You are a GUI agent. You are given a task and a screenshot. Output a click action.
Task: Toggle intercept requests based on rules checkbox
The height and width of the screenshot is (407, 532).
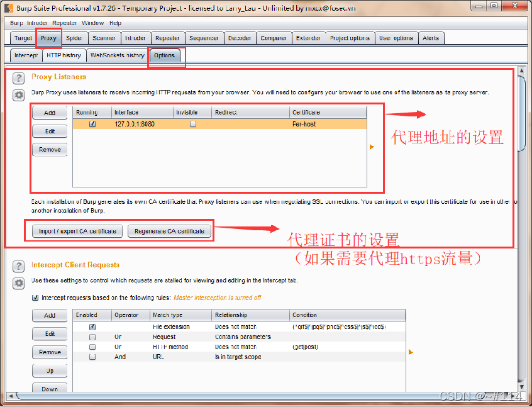[35, 298]
